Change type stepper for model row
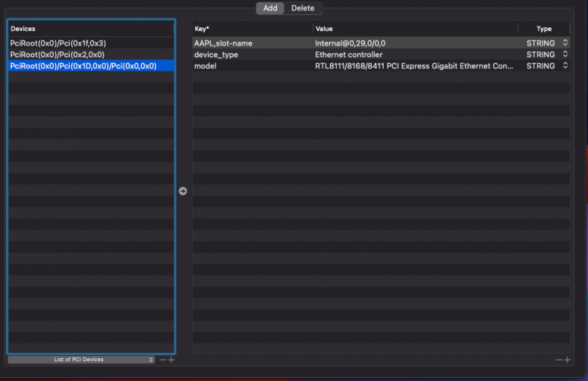 click(565, 65)
